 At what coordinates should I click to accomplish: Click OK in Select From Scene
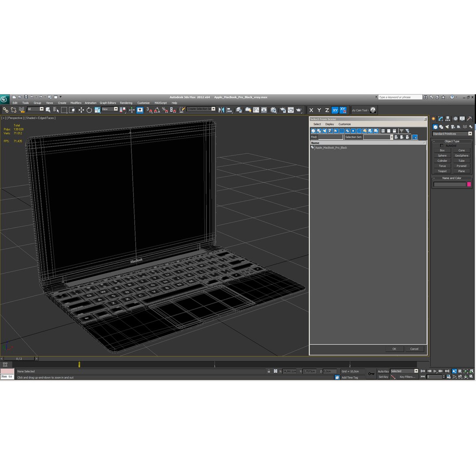click(394, 349)
